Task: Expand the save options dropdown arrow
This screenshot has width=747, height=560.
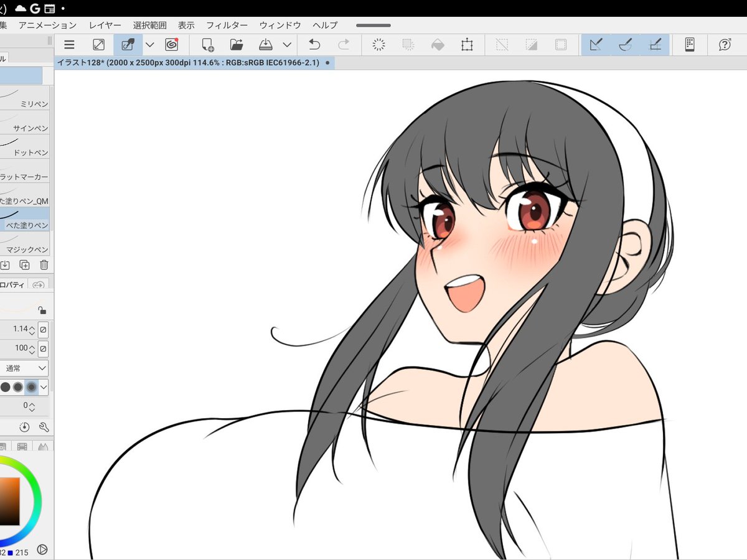Action: point(287,45)
